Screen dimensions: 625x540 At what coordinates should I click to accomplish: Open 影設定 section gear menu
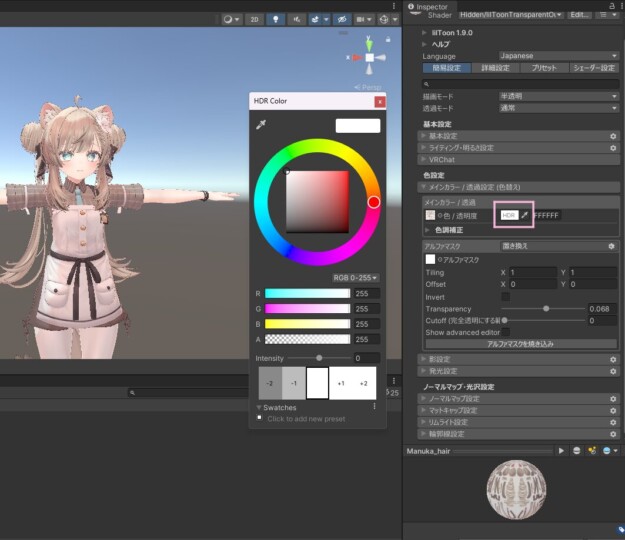[613, 359]
